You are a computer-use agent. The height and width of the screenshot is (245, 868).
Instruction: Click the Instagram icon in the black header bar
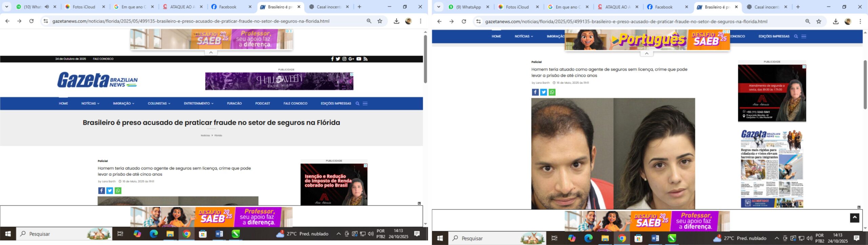[x=344, y=59]
